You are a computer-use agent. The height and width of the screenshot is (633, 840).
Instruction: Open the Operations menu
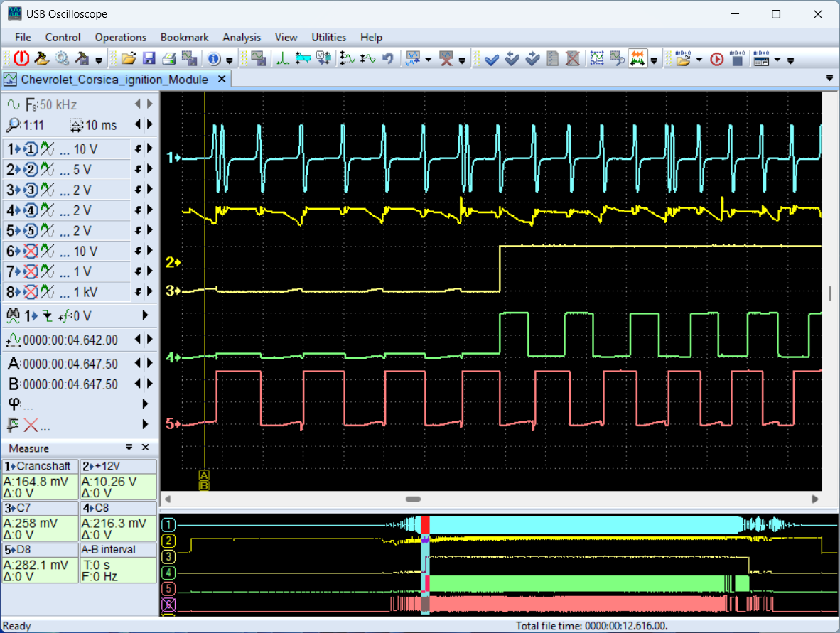pyautogui.click(x=121, y=38)
